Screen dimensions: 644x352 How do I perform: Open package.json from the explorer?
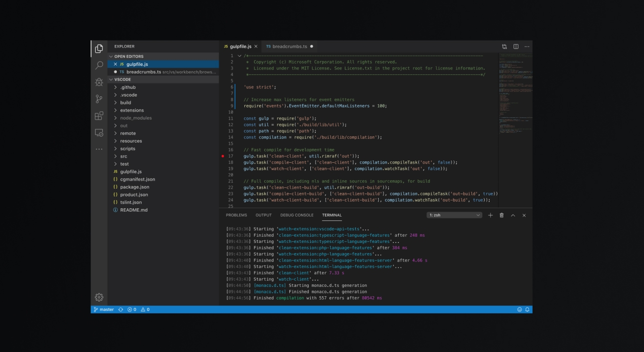(134, 187)
